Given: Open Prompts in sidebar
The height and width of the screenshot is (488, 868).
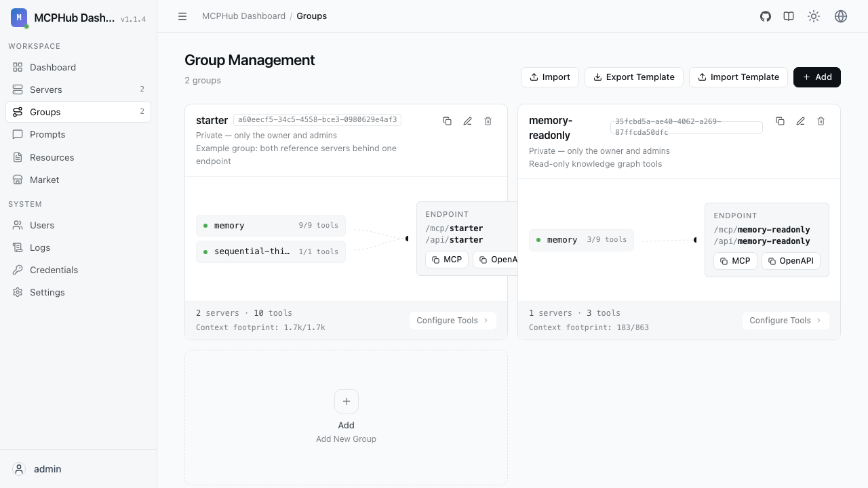Looking at the screenshot, I should pyautogui.click(x=78, y=134).
